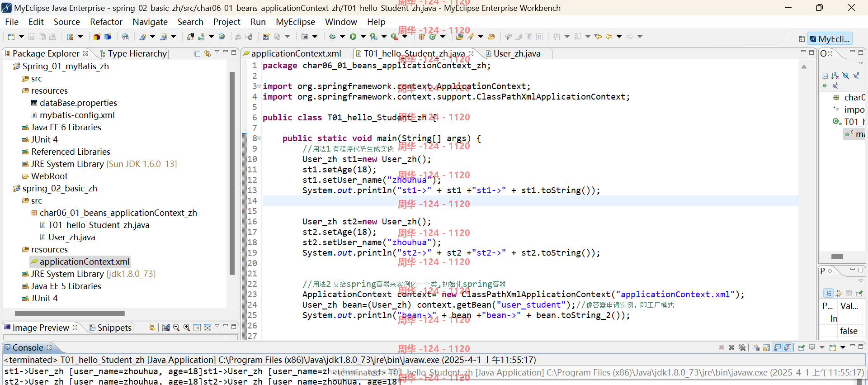Screen dimensions: 868x385
Task: Select the MyEclipse perspective button
Action: coord(830,39)
